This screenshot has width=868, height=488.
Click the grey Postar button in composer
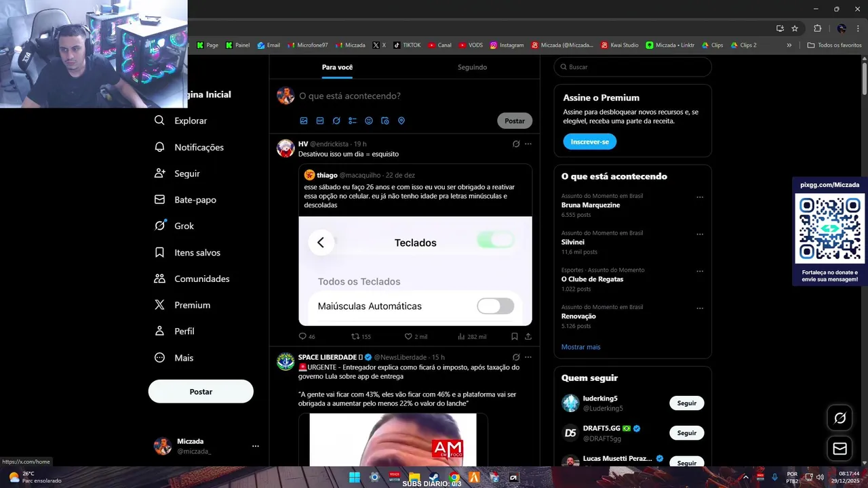515,121
